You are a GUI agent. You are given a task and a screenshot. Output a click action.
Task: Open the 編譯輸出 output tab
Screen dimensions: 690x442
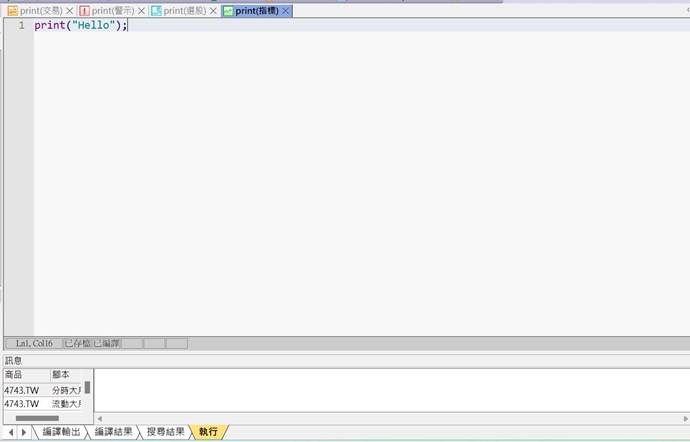tap(61, 432)
